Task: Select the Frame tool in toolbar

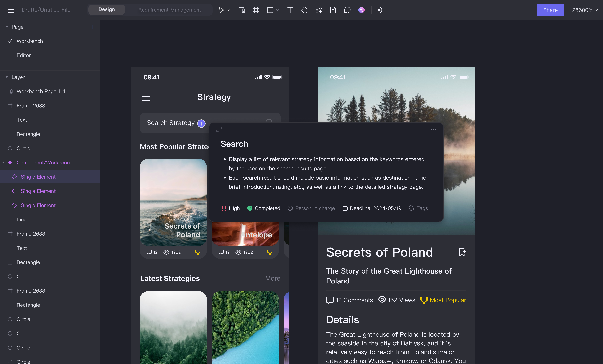Action: 256,10
